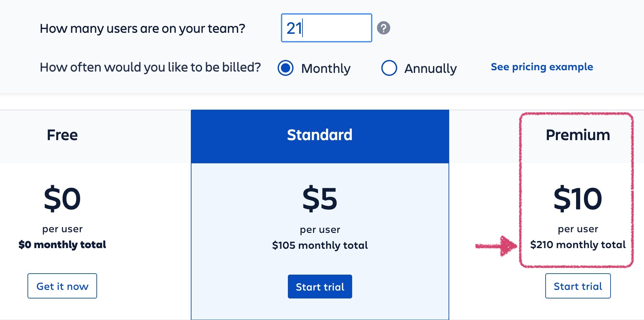Select the Premium plan heading
This screenshot has height=320, width=644.
click(x=578, y=135)
